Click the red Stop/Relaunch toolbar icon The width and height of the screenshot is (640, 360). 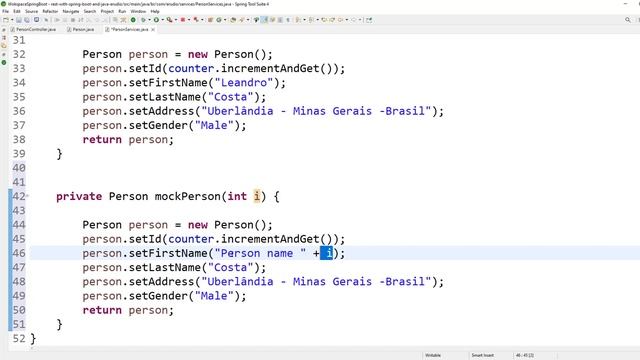(x=183, y=20)
